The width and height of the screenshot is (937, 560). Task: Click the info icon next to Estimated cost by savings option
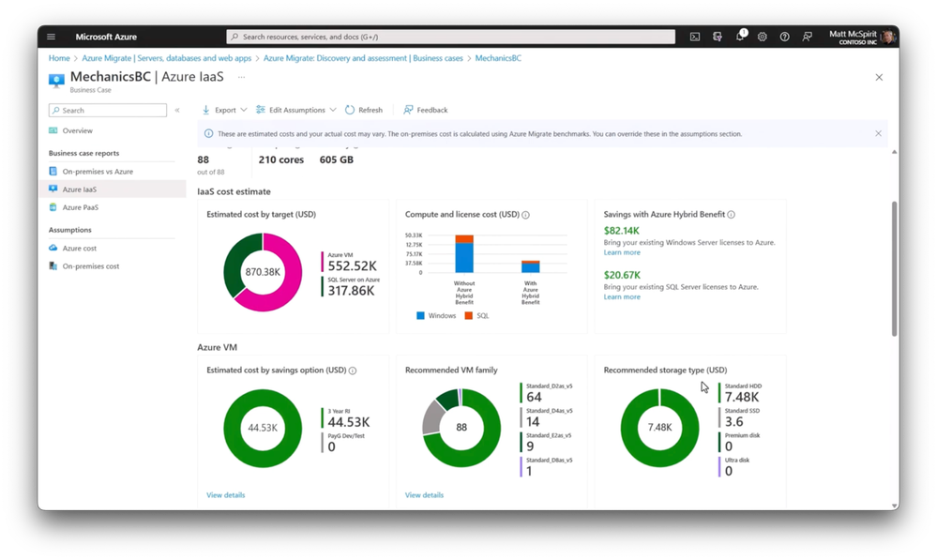[x=353, y=371]
